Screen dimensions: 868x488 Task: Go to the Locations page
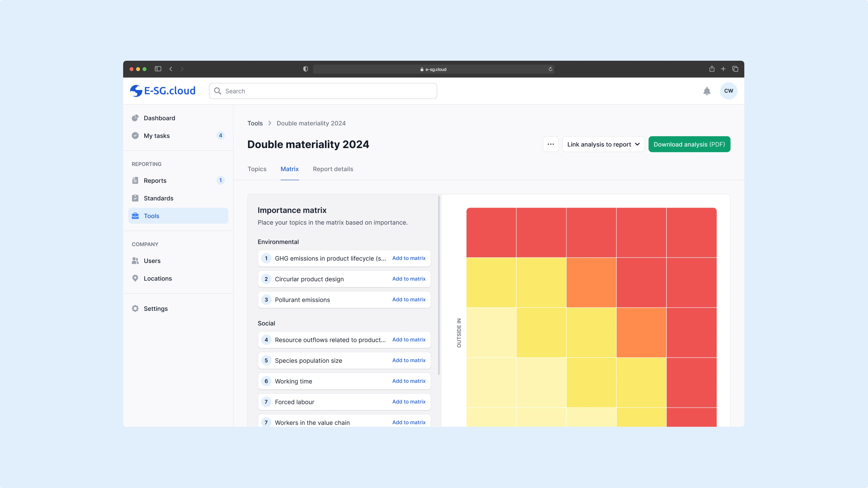pyautogui.click(x=157, y=278)
